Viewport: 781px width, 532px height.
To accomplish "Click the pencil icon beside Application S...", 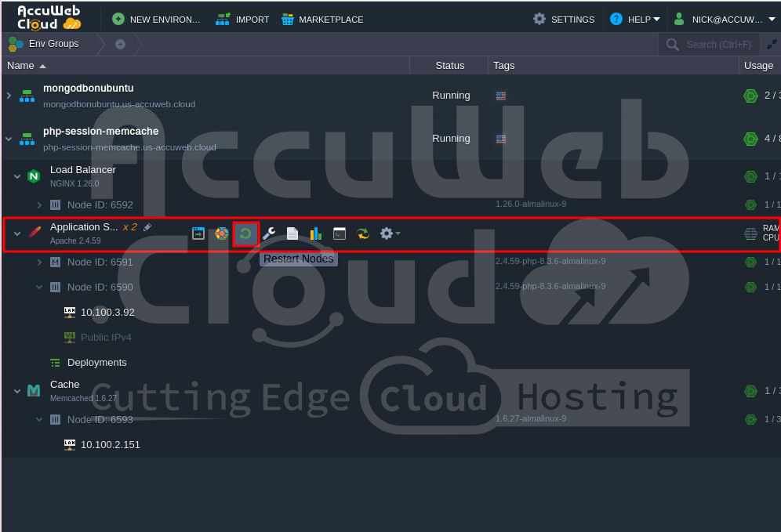I will 147,227.
